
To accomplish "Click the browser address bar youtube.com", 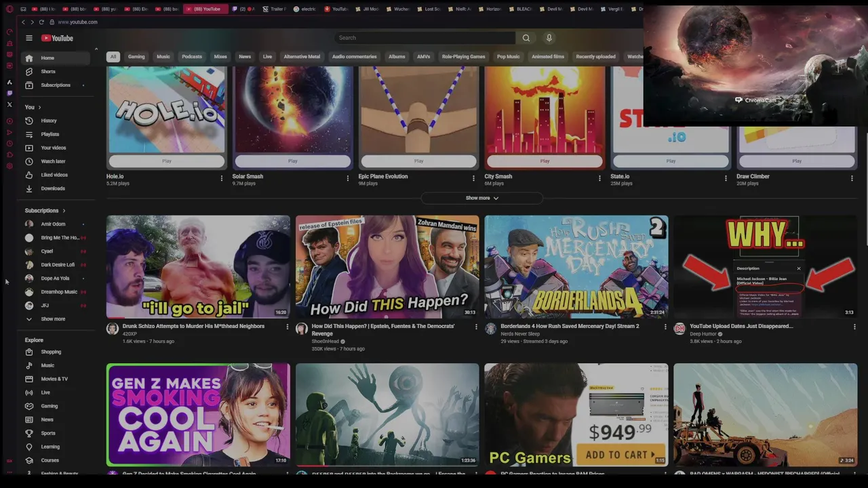I will tap(77, 22).
